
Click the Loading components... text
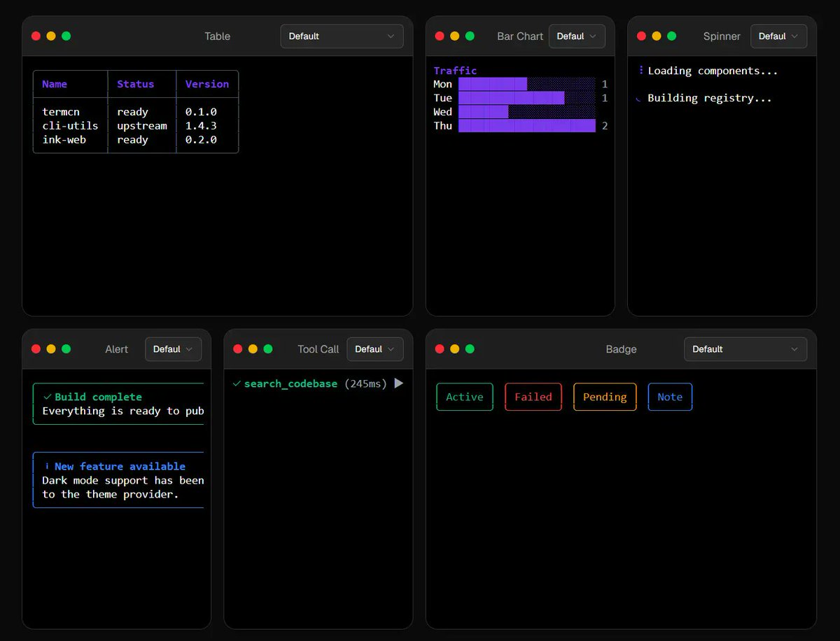[713, 71]
